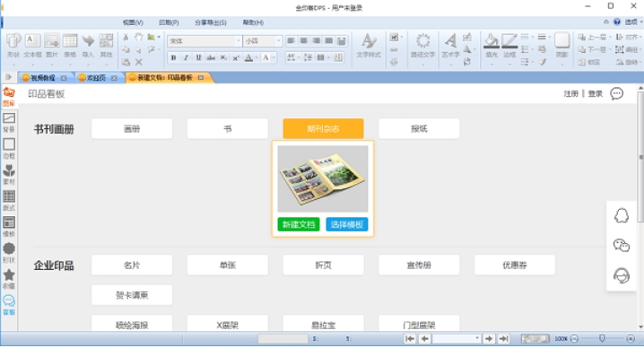Click the magazine preview thumbnail
Image resolution: width=644 pixels, height=348 pixels.
pos(323,178)
